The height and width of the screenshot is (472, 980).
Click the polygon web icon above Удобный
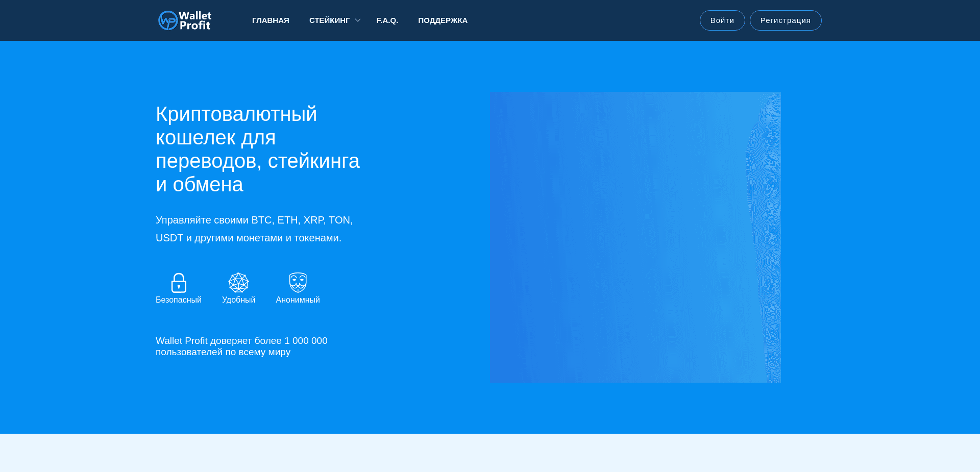coord(238,282)
